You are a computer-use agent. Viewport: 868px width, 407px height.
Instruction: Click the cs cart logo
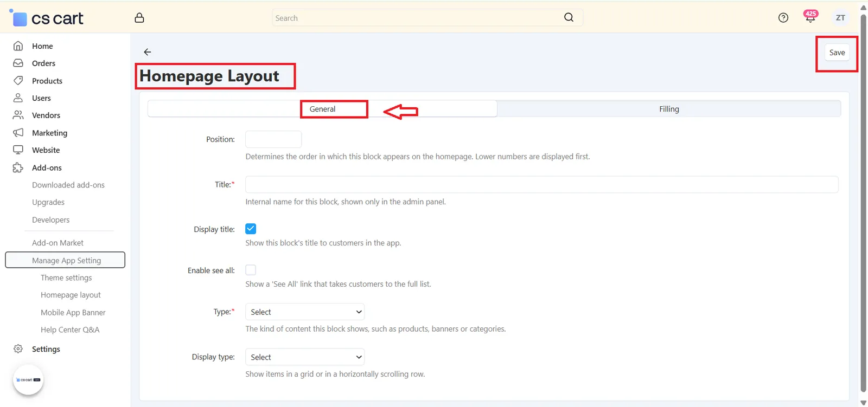[x=47, y=18]
